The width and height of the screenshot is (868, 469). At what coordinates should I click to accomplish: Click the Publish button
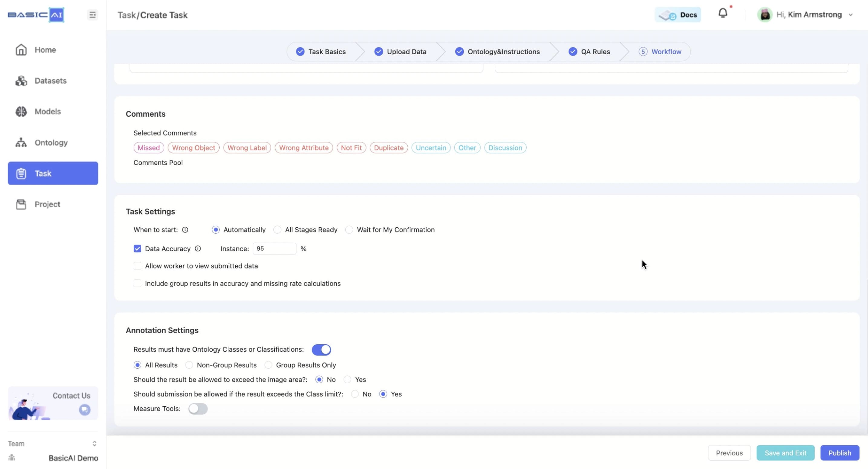click(840, 452)
